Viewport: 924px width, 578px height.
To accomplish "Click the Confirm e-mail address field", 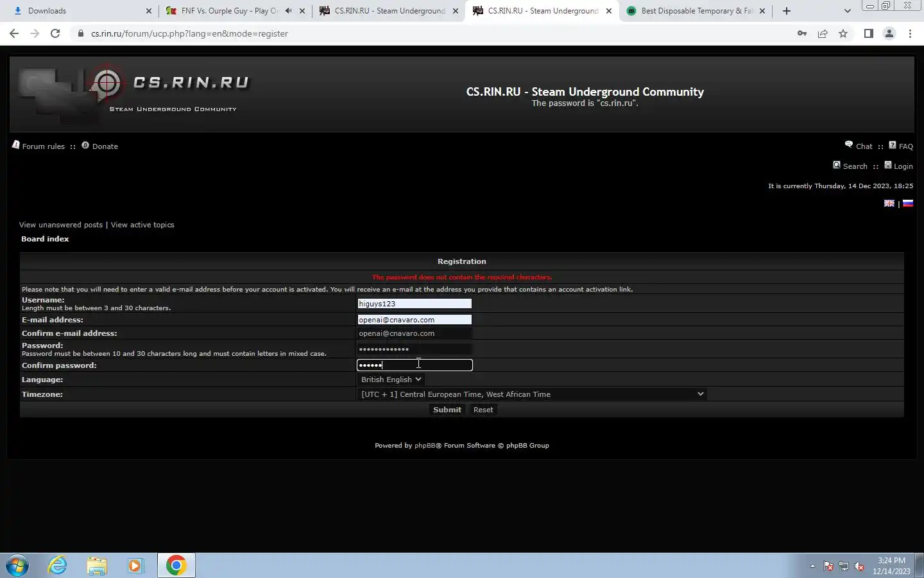I will (415, 333).
